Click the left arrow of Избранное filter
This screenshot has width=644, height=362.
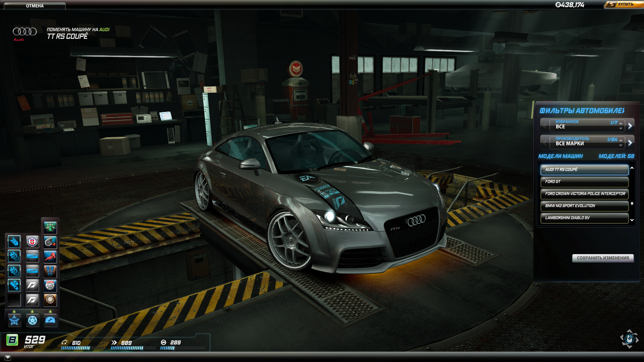[545, 126]
